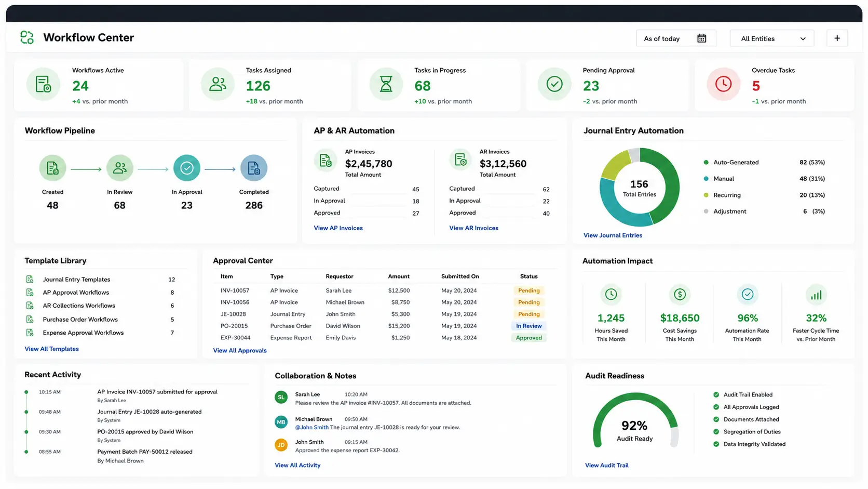Click the AR Invoices icon
The height and width of the screenshot is (489, 868).
[x=460, y=161]
